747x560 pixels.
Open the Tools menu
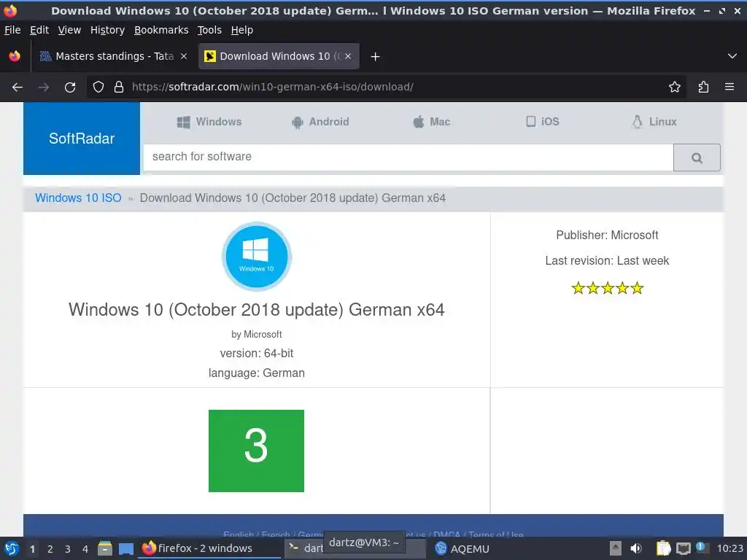(x=209, y=30)
